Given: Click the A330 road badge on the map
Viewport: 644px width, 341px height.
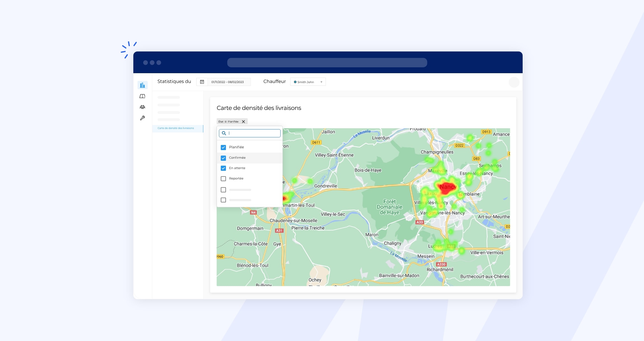Looking at the screenshot, I should pos(441,264).
